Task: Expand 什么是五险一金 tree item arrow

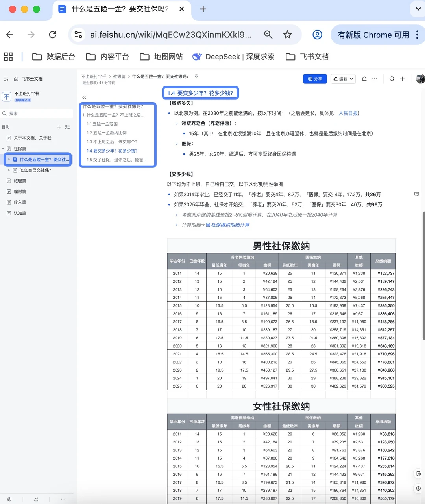Action: coord(9,159)
